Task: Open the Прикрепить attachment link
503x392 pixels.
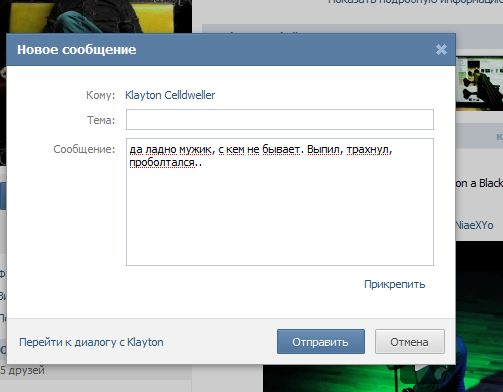Action: pyautogui.click(x=394, y=284)
